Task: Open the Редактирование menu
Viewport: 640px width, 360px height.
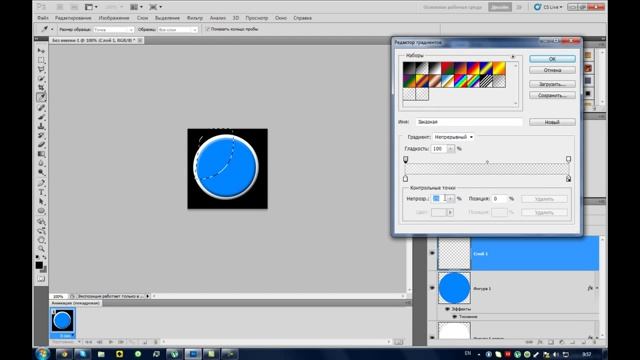Action: pos(73,18)
